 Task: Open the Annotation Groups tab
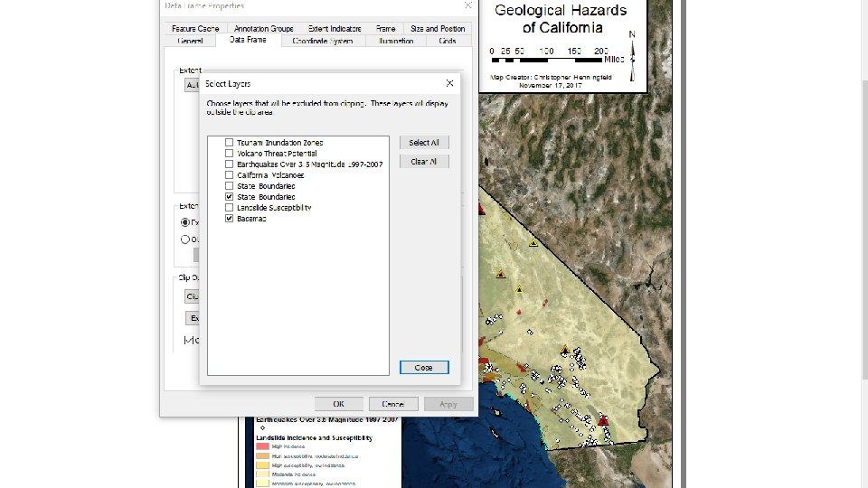pyautogui.click(x=263, y=28)
